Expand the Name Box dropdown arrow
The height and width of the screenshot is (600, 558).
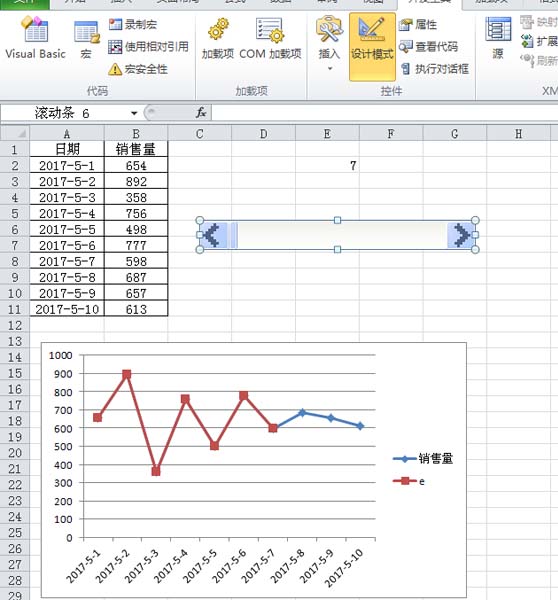coord(134,113)
